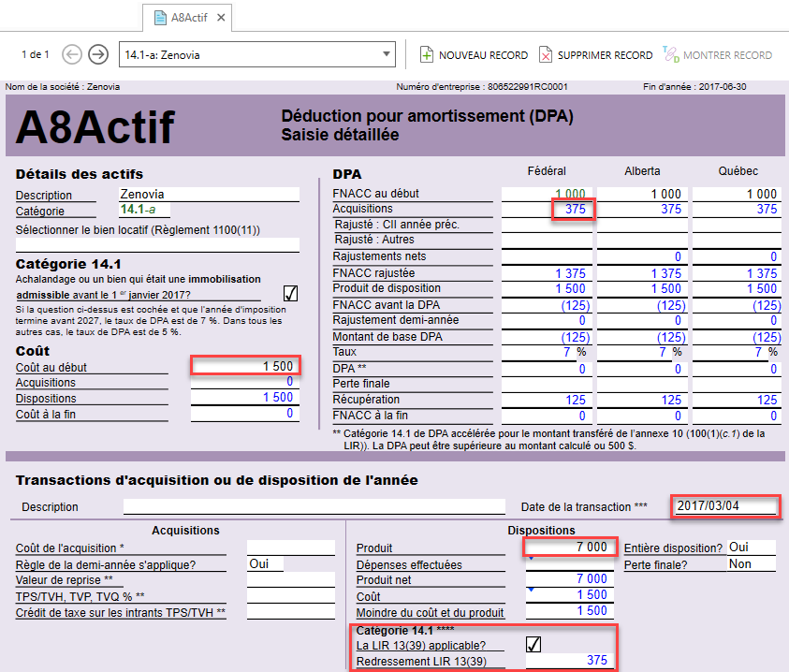Click Redressement LIR 13(39) value 375
Viewport: 789px width, 672px height.
coord(570,661)
